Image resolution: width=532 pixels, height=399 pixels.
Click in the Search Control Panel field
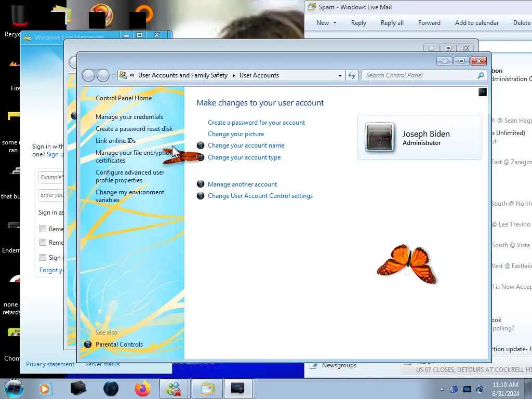(419, 75)
